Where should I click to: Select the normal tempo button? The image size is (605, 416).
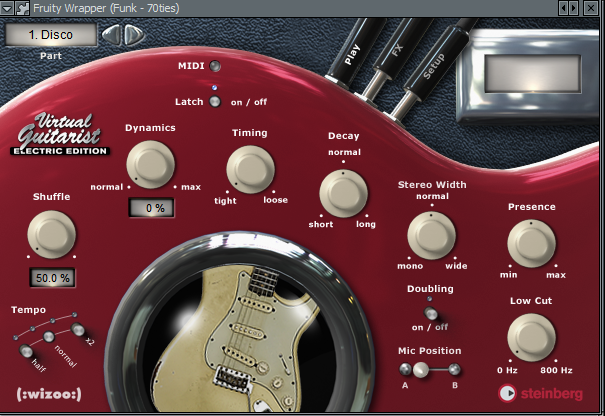pyautogui.click(x=49, y=337)
